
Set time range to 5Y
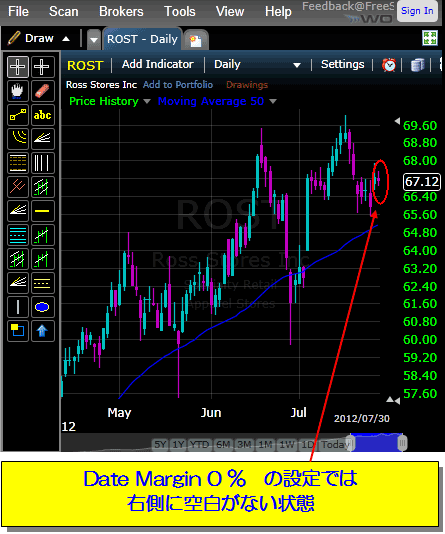pos(160,444)
